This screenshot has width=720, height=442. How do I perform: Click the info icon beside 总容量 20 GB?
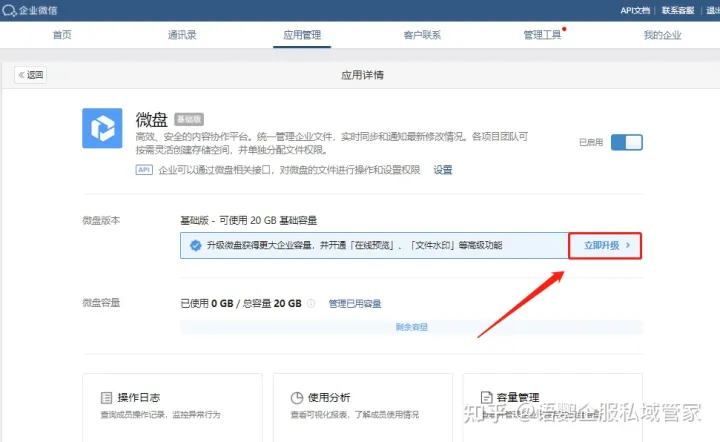click(x=311, y=303)
